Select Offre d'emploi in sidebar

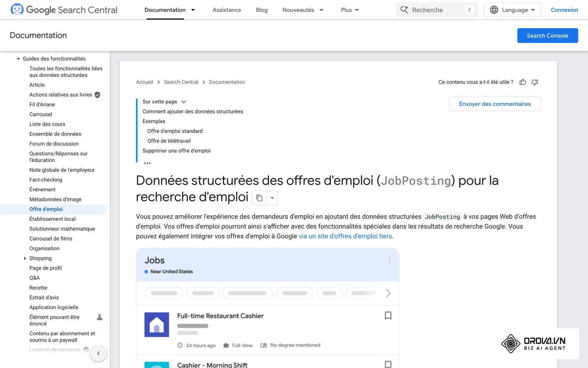coord(46,209)
